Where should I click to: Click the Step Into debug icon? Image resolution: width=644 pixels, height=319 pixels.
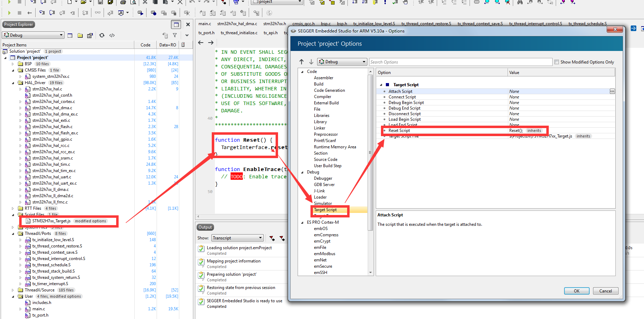pos(42,13)
